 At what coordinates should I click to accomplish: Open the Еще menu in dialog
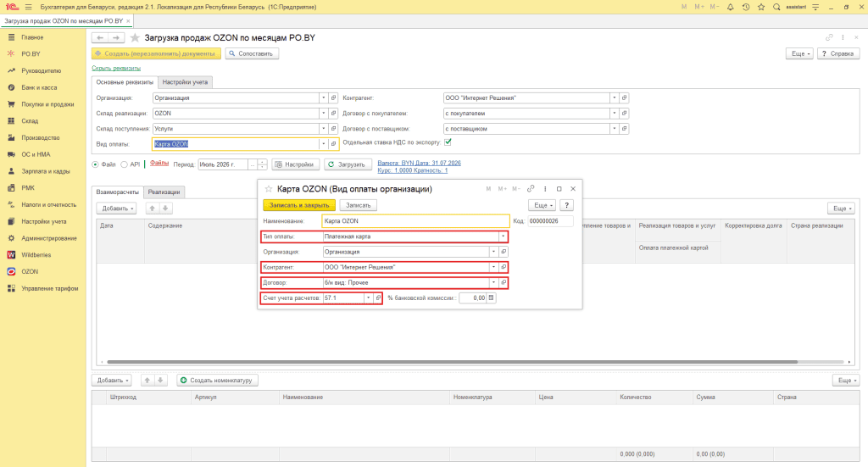[x=542, y=205]
